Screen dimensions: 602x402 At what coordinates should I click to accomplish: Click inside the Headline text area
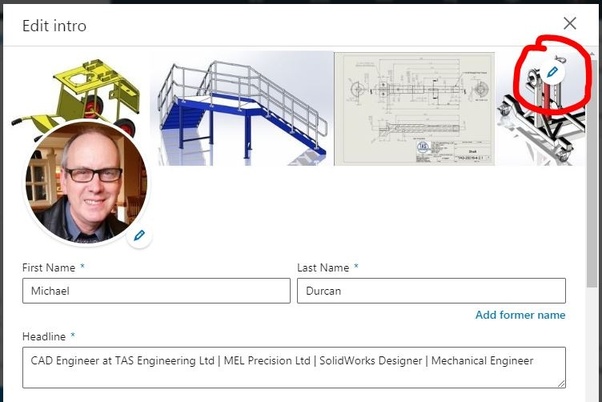(x=294, y=367)
